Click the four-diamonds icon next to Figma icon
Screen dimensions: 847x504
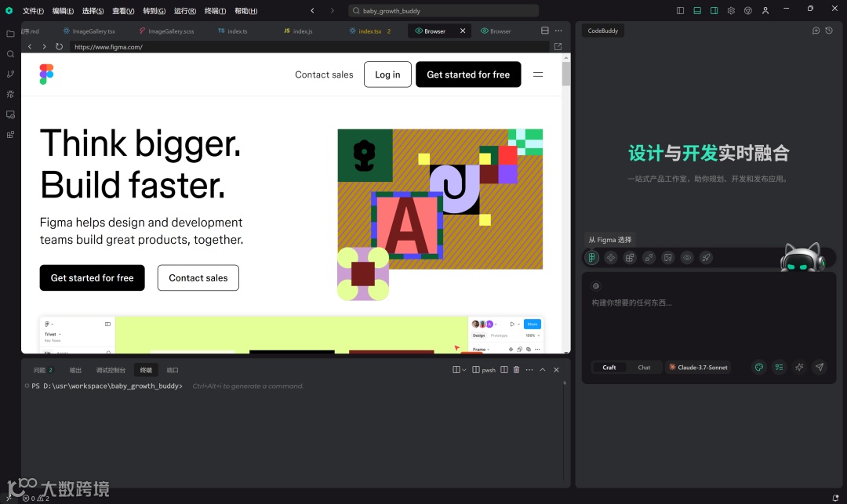(611, 257)
